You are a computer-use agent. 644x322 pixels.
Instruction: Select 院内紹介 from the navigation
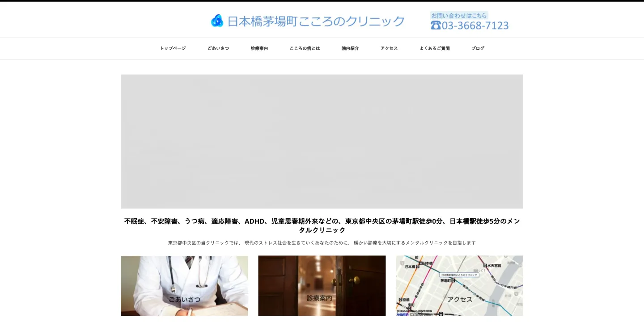(350, 48)
